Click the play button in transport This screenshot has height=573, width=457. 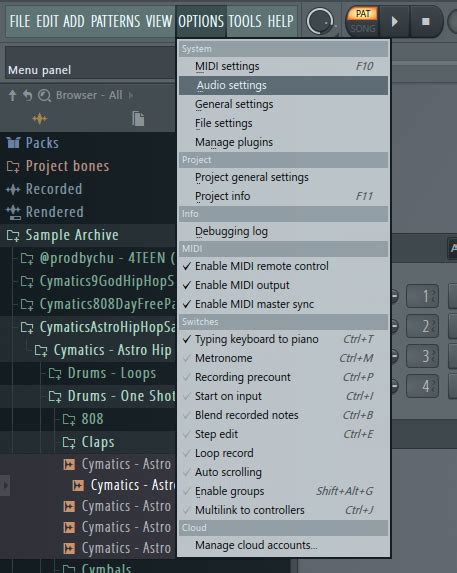[395, 22]
